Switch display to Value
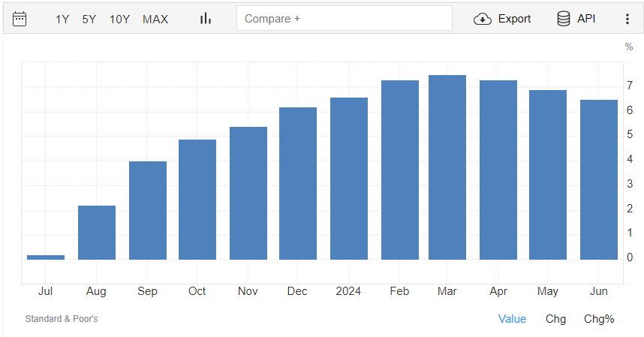644x337 pixels. coord(512,319)
